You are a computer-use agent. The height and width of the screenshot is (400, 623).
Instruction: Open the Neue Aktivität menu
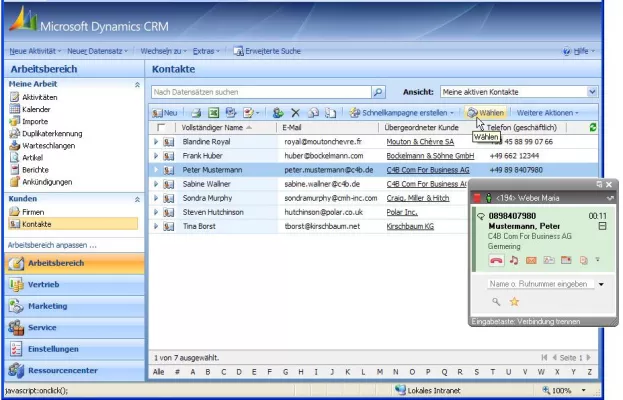[x=35, y=51]
